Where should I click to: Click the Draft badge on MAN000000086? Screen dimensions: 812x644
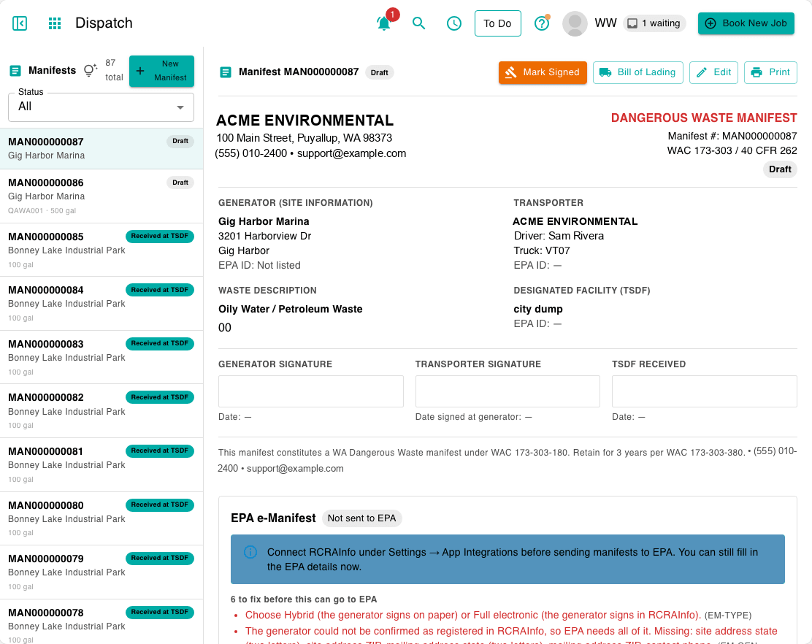click(x=180, y=183)
